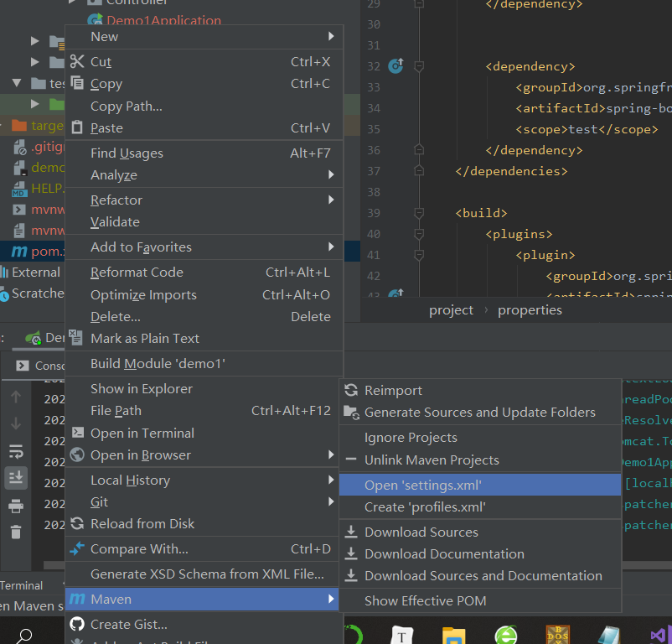Collapse the code fold at line 40
This screenshot has height=644, width=672.
click(x=419, y=234)
